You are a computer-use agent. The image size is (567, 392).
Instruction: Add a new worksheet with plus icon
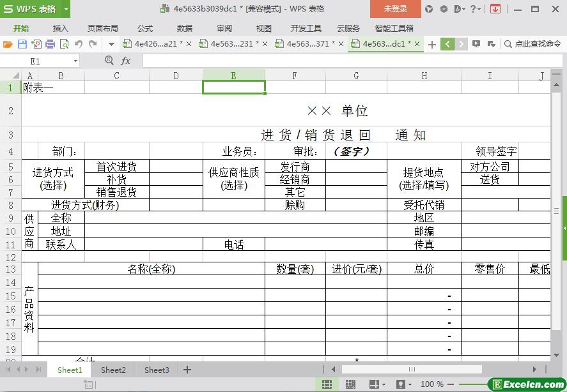187,370
